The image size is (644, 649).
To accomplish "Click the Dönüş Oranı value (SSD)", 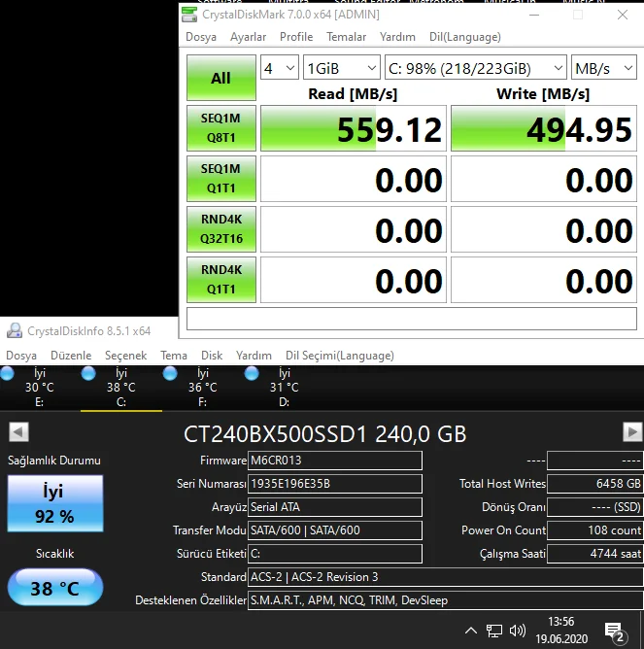I will 595,506.
